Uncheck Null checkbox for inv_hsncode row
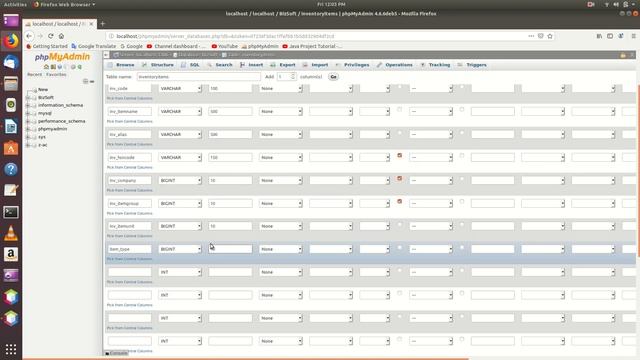This screenshot has height=360, width=640. [x=400, y=156]
